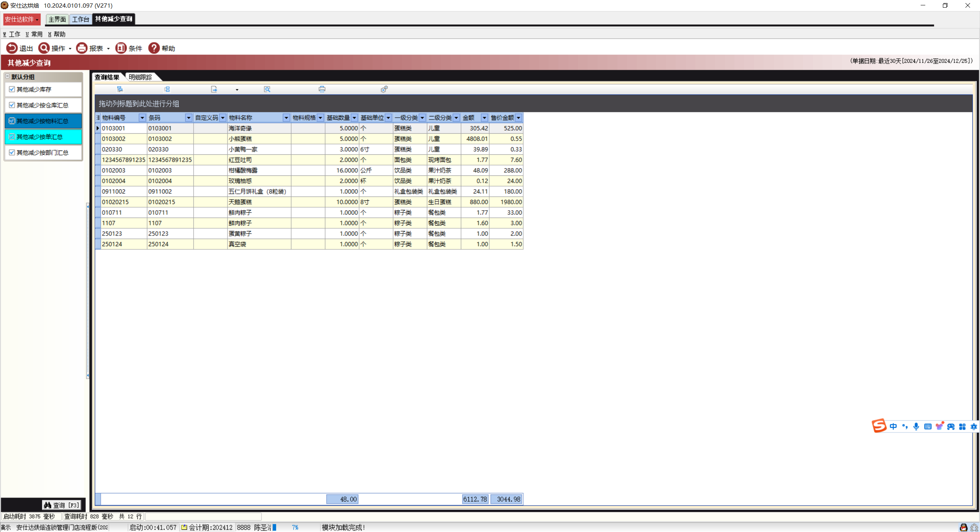Open the 一级分类 column filter dropdown
Image resolution: width=980 pixels, height=532 pixels.
pos(422,118)
